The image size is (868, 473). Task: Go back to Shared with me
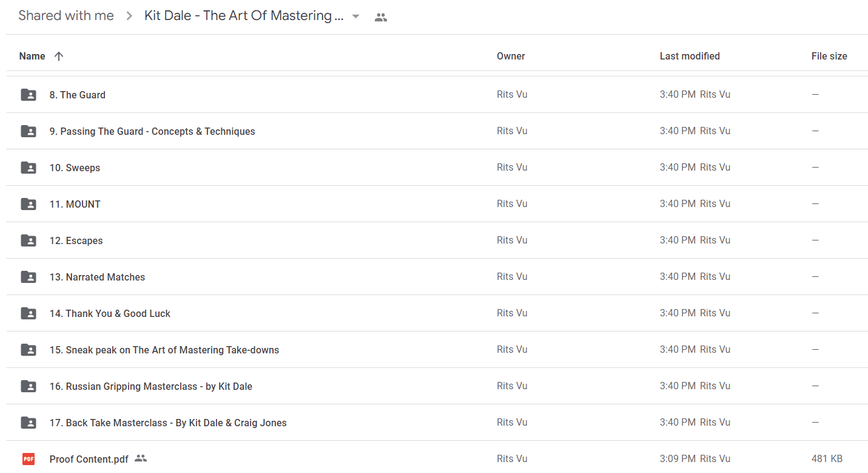click(x=66, y=16)
